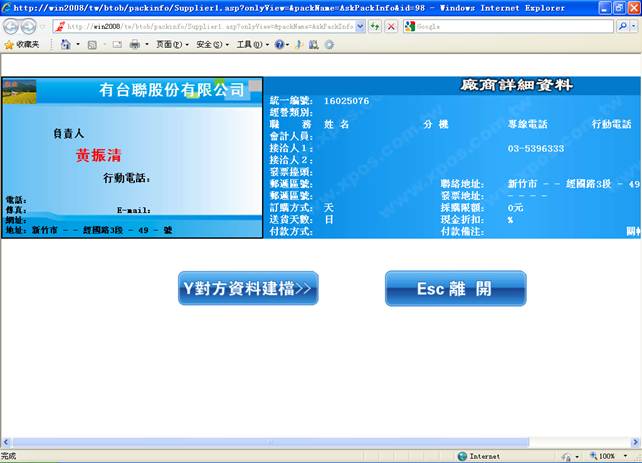
Task: Open the 页面 (Page) menu
Action: coord(171,45)
